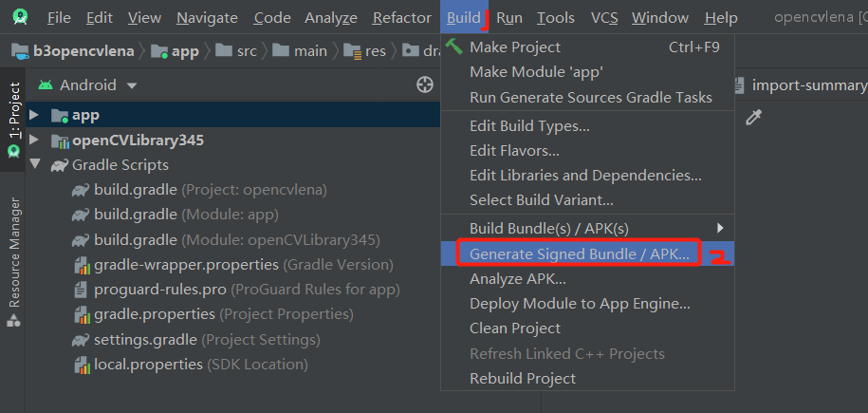The image size is (868, 413).
Task: Open the Analyze menu
Action: [331, 18]
